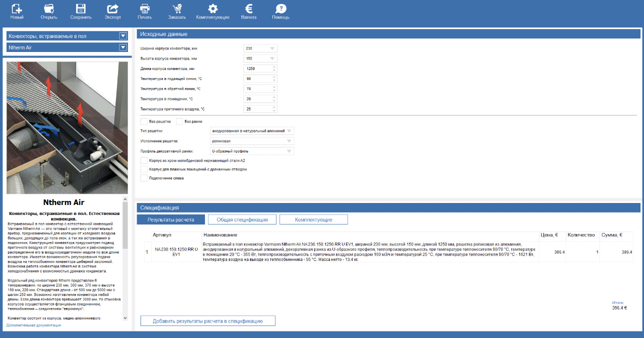This screenshot has width=644, height=338.
Task: Switch to the Комплектующие specification tab
Action: tap(313, 219)
